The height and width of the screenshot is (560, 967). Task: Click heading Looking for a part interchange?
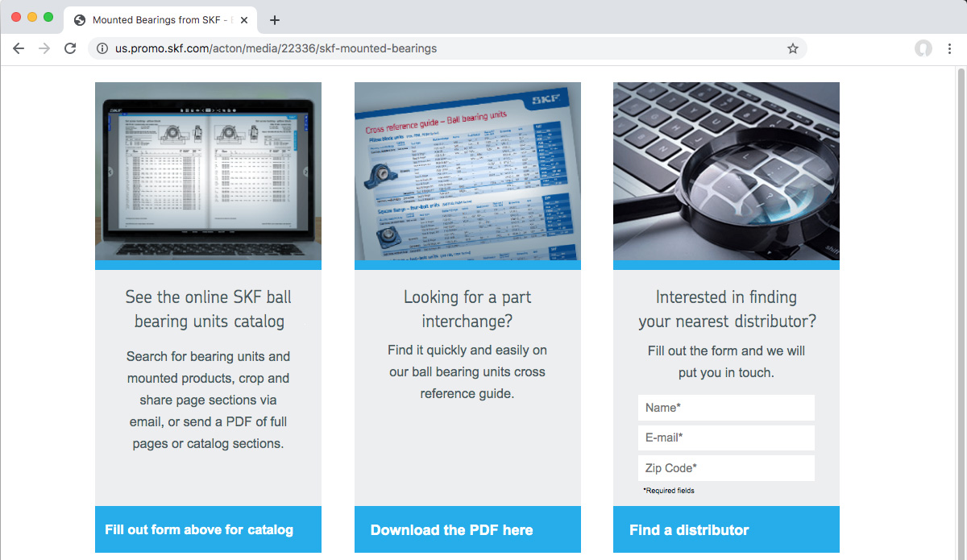coord(467,309)
